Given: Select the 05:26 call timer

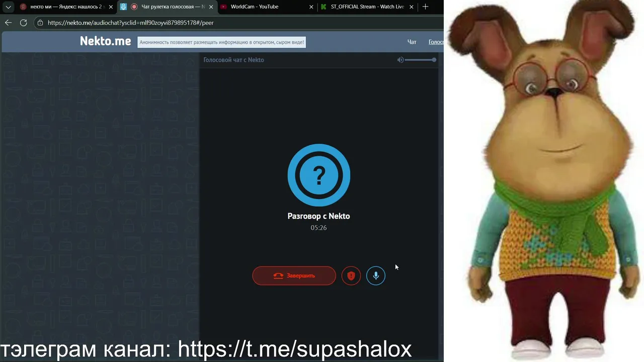Looking at the screenshot, I should click(318, 228).
